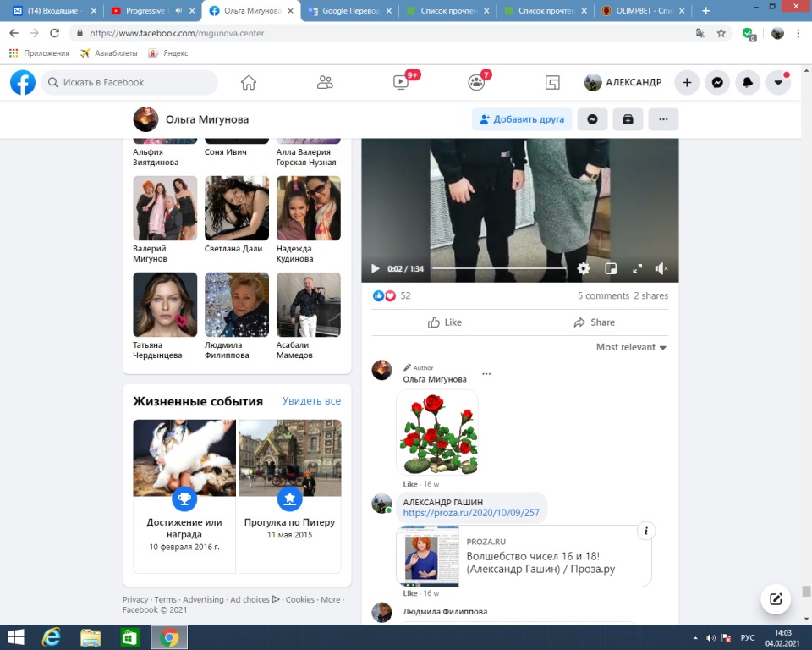Open the Авиабилеты bookmark
This screenshot has width=812, height=650.
coord(109,53)
